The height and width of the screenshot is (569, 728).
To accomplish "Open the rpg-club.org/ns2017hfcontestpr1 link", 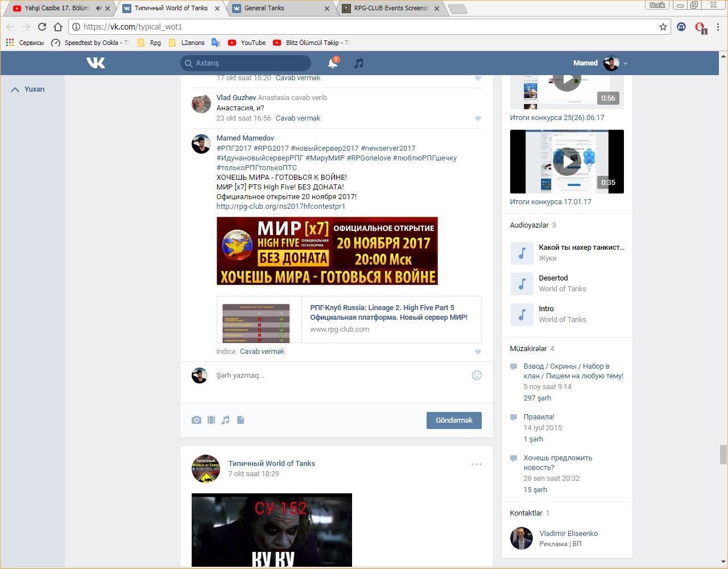I will click(x=281, y=207).
